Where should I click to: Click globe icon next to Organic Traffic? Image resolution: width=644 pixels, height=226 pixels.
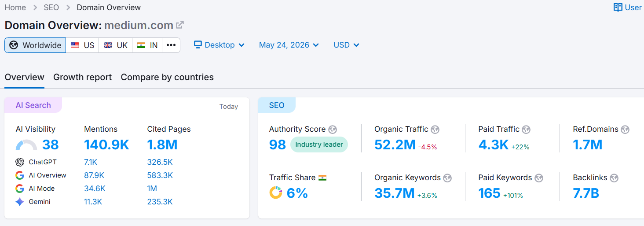(435, 130)
